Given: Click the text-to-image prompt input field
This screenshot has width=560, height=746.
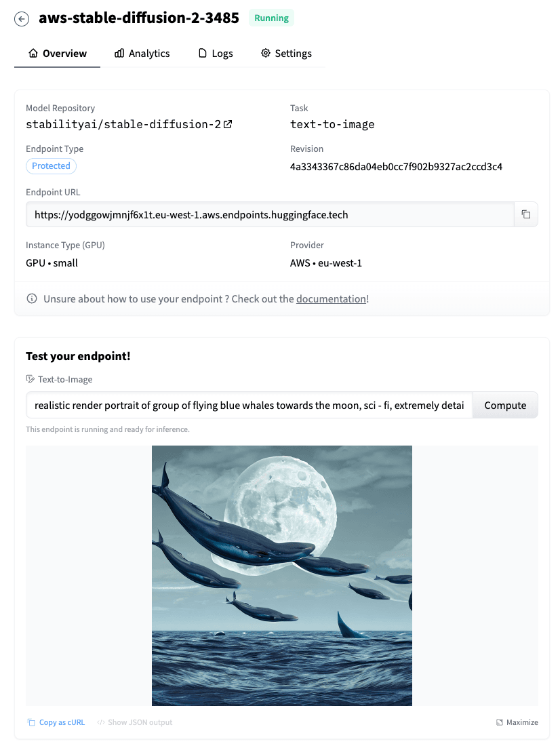Looking at the screenshot, I should 249,406.
